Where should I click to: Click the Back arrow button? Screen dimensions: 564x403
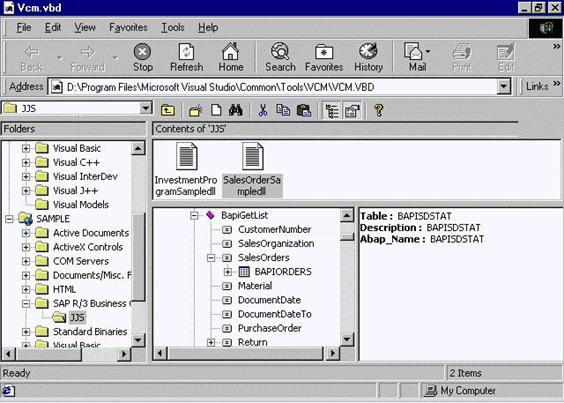pos(32,57)
